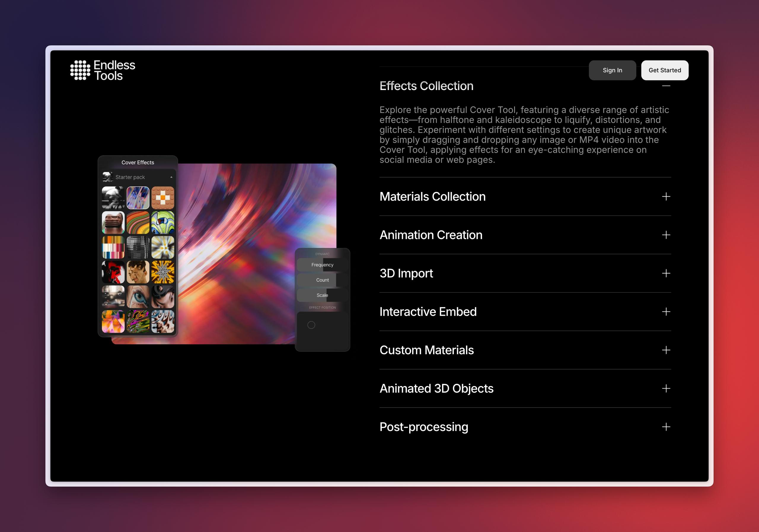The height and width of the screenshot is (532, 759).
Task: Open the Post-processing plus icon
Action: tap(666, 426)
